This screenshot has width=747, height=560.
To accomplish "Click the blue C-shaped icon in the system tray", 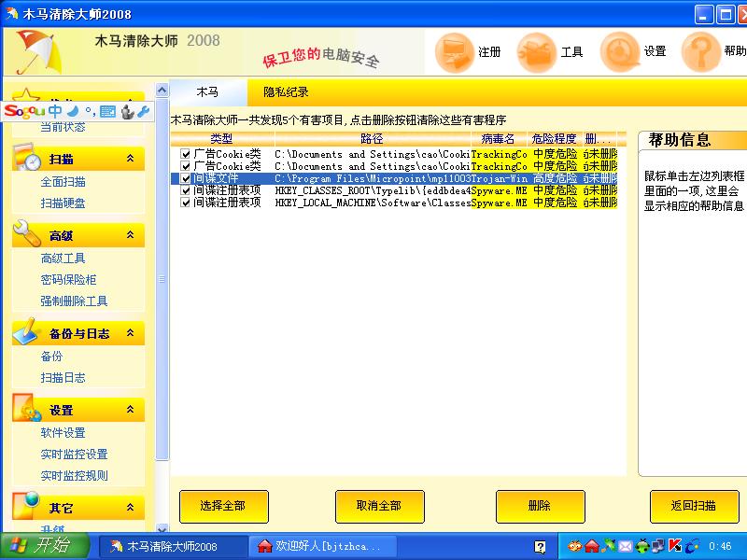I will point(692,546).
